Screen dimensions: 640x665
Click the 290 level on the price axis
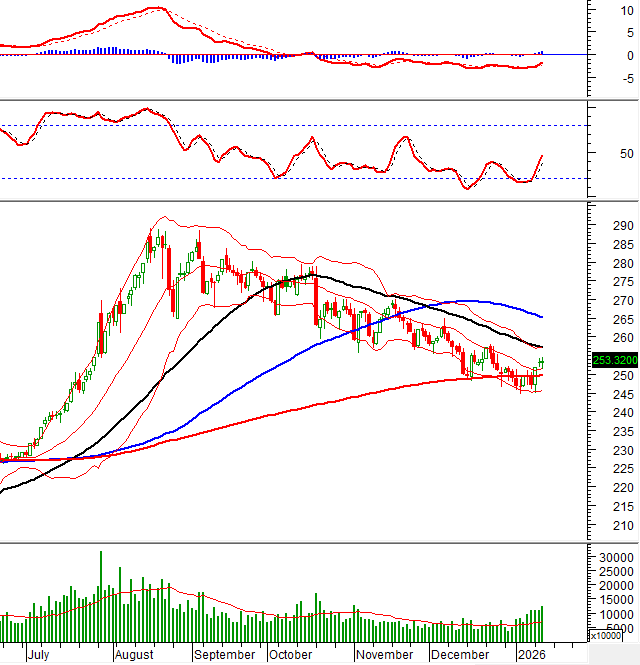click(x=624, y=227)
